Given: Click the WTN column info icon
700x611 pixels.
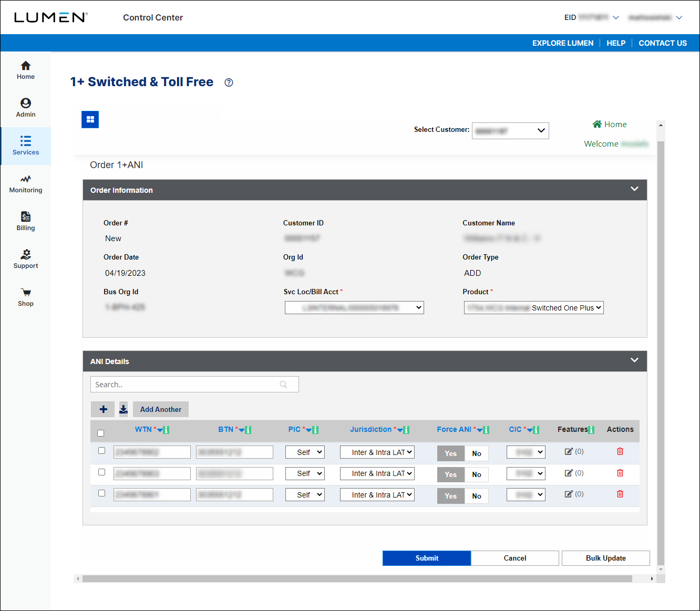Looking at the screenshot, I should tap(166, 430).
